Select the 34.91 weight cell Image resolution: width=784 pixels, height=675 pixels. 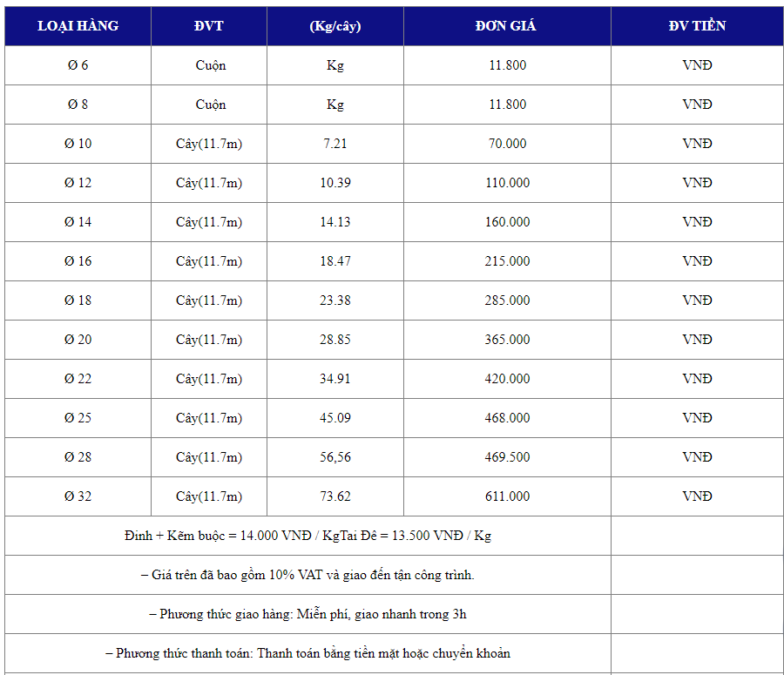[x=335, y=379]
